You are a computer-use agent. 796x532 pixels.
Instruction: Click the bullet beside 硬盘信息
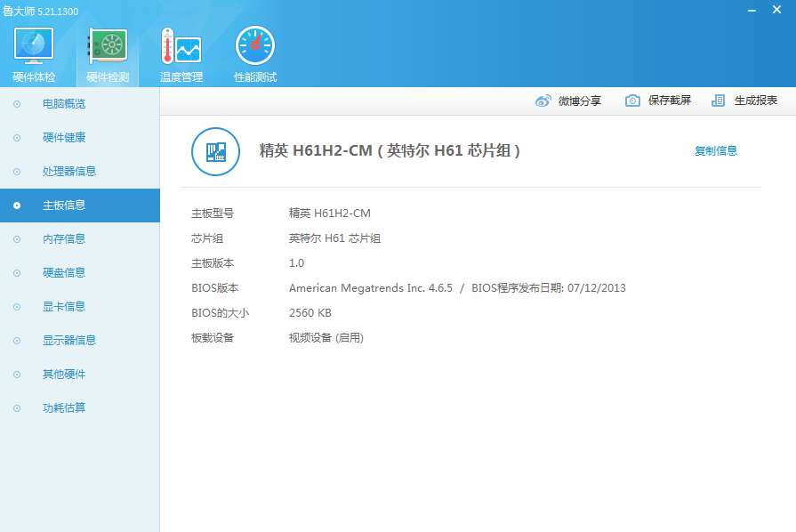pos(17,273)
